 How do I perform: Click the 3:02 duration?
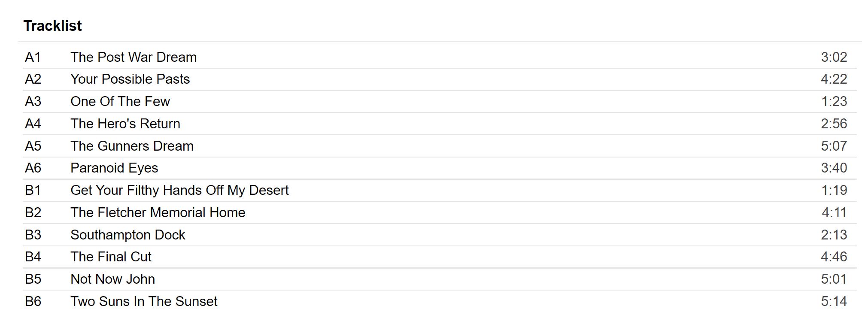(834, 57)
